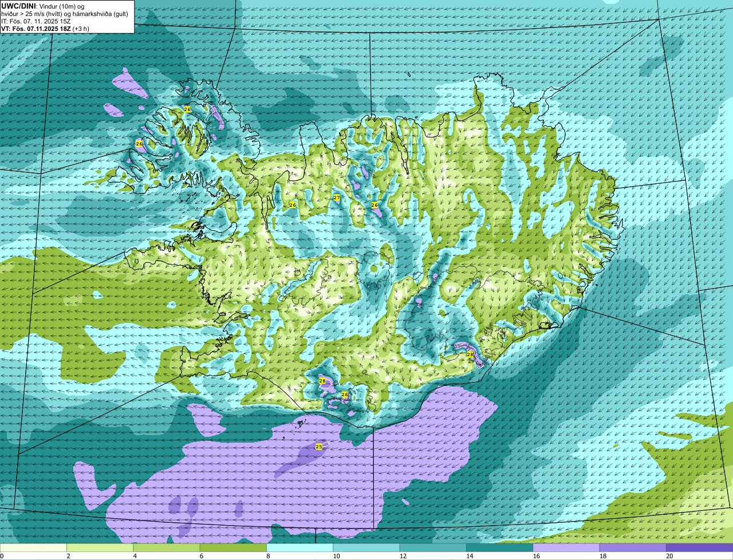733x560 pixels.
Task: Click the yellow gust label '25' over the sea
Action: (319, 446)
